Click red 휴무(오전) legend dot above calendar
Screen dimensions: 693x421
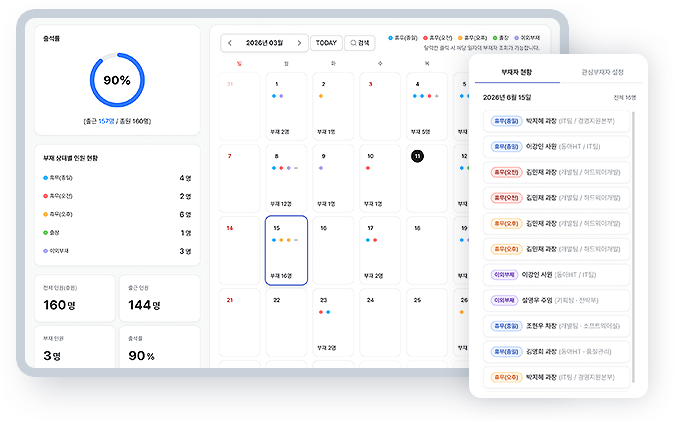pos(425,38)
